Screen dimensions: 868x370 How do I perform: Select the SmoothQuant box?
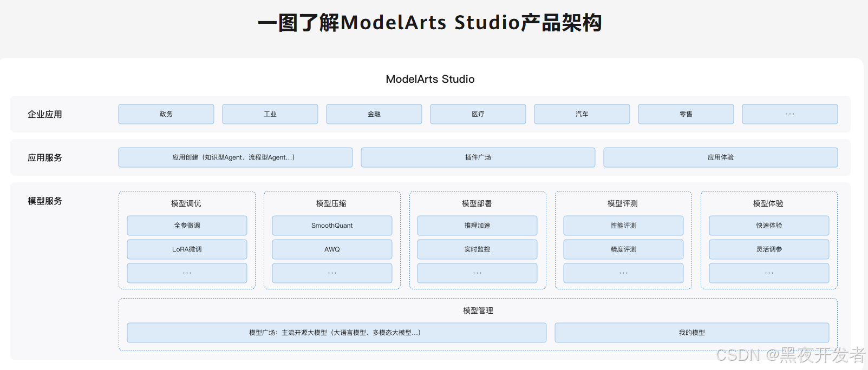click(x=332, y=226)
